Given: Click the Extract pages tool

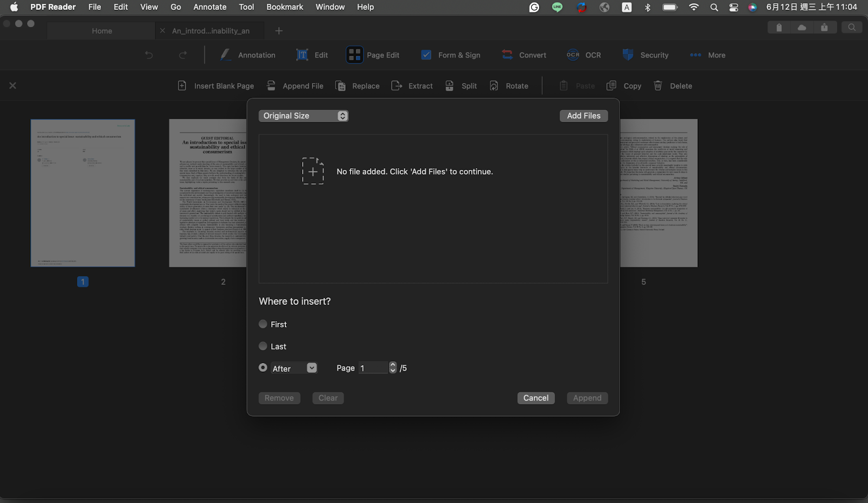Looking at the screenshot, I should (412, 86).
